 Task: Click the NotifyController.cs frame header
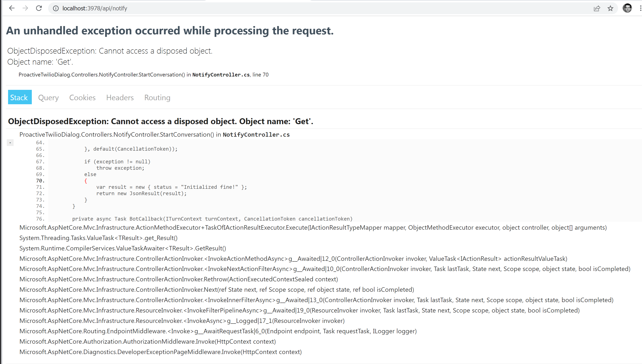(155, 134)
